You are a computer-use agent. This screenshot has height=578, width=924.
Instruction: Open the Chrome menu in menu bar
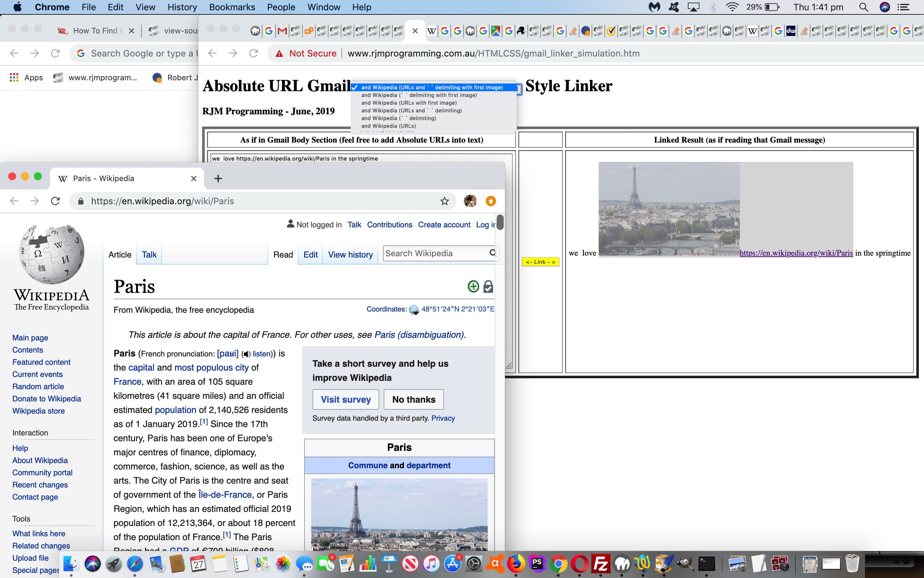52,7
